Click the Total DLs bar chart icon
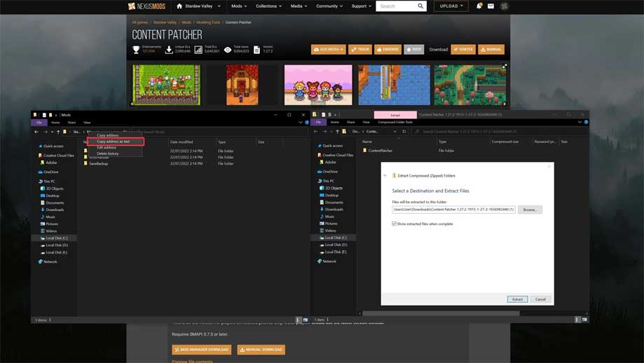Viewport: 644px width, 363px height. (198, 50)
